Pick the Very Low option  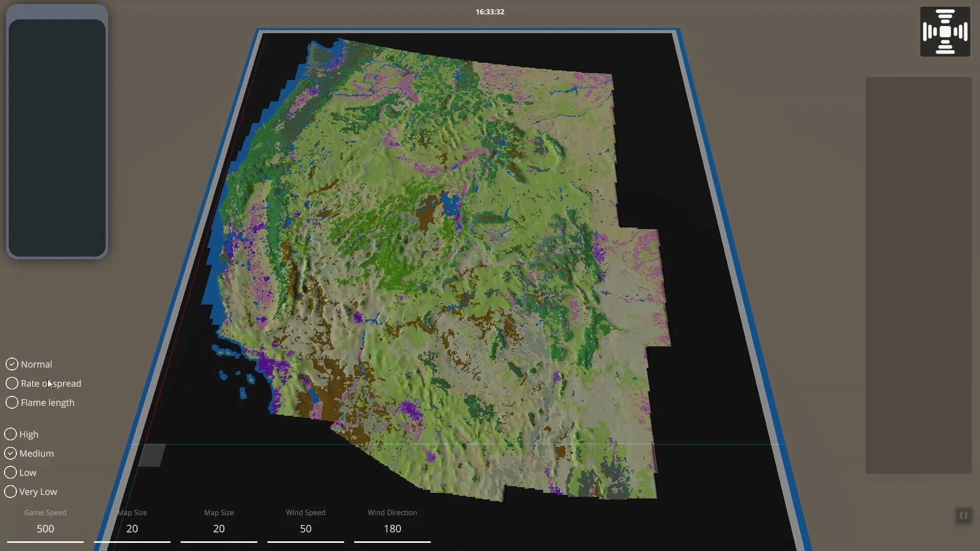coord(31,492)
